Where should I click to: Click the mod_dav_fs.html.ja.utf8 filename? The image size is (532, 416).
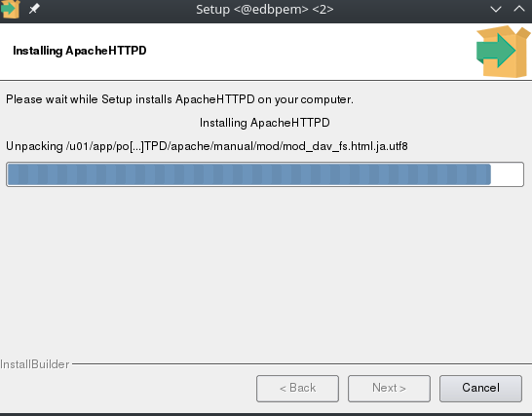click(x=345, y=146)
